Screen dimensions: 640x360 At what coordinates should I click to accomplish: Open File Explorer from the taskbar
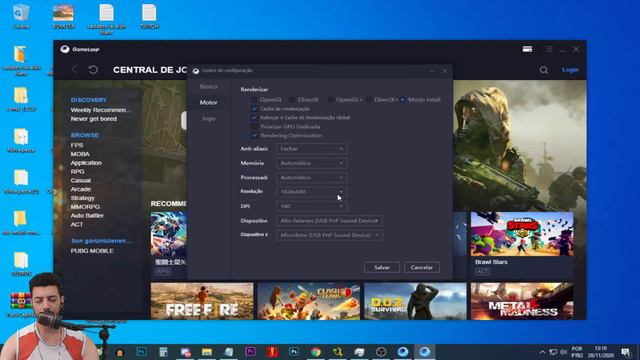[x=207, y=352]
